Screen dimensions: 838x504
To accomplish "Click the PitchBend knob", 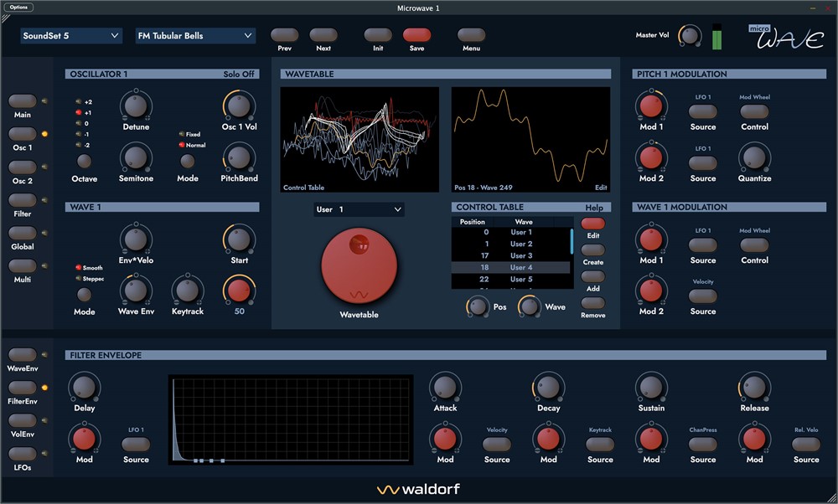I will pos(239,157).
